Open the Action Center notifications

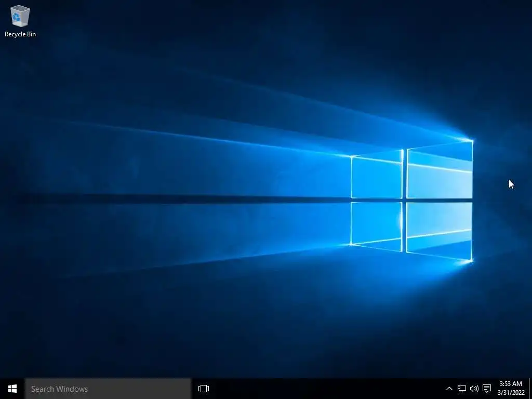click(487, 389)
